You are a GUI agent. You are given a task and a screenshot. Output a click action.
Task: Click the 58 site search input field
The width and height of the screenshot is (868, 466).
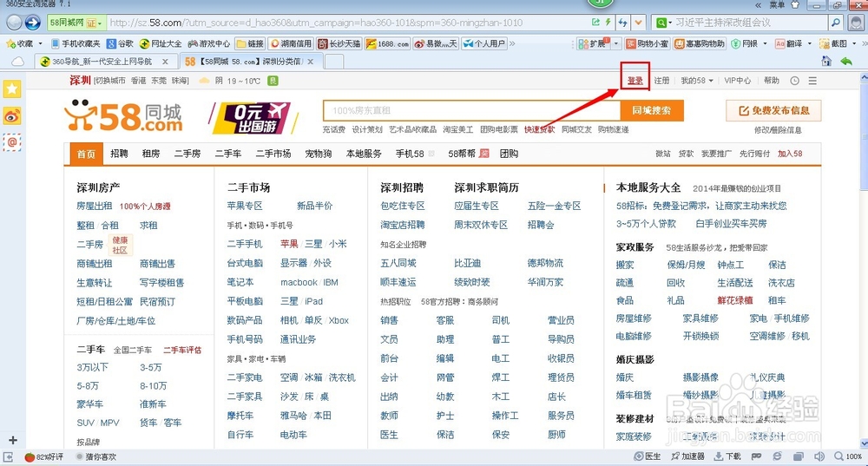(471, 111)
